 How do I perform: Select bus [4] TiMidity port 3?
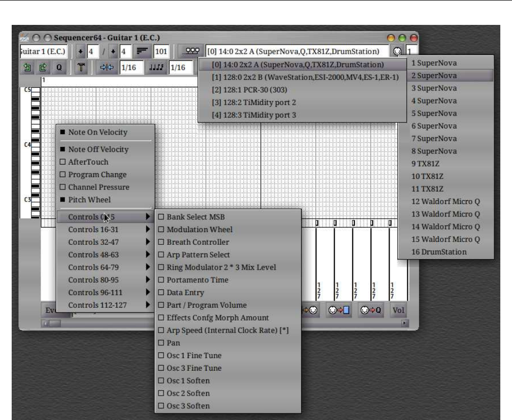pyautogui.click(x=302, y=115)
